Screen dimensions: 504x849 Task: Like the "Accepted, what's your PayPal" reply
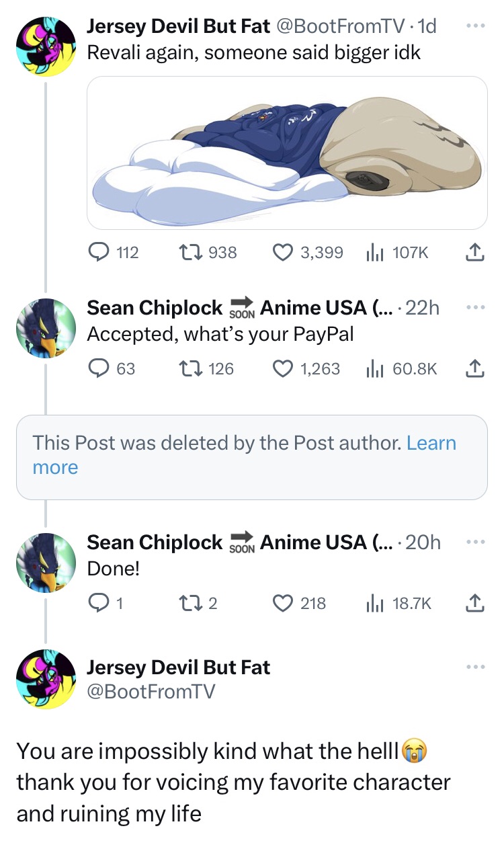[282, 368]
